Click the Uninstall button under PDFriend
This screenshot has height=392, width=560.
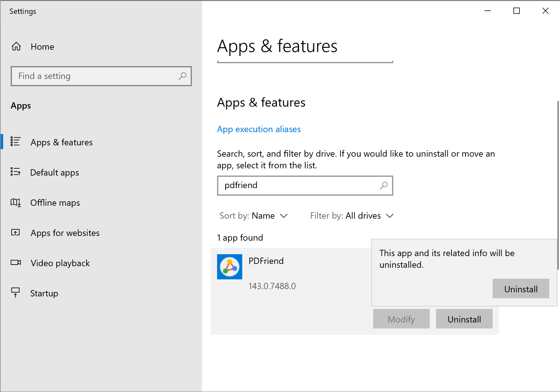coord(464,319)
